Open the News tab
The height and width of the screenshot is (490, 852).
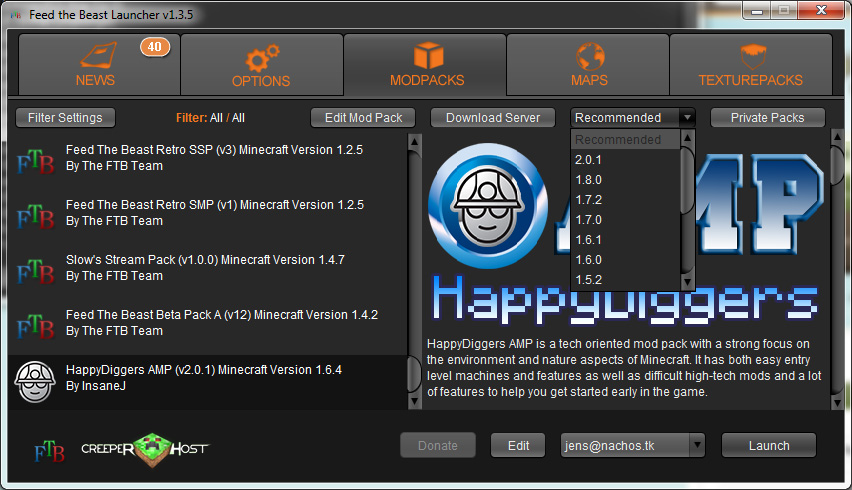96,65
